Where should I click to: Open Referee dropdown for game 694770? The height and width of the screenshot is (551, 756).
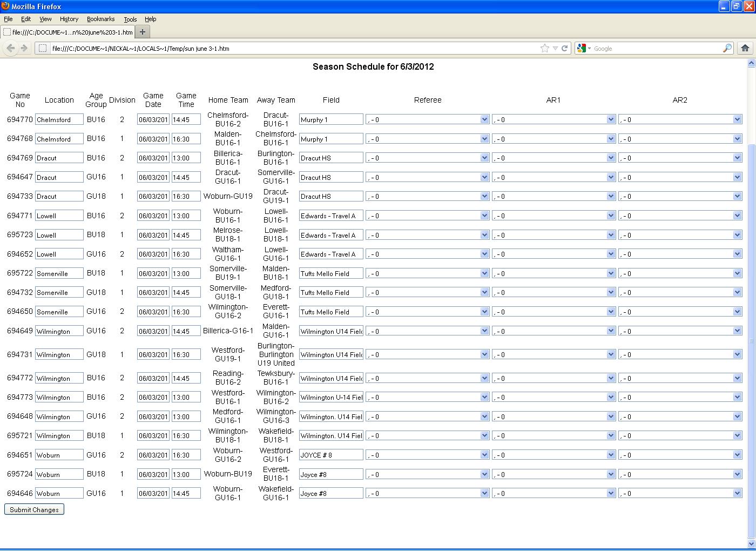(428, 119)
